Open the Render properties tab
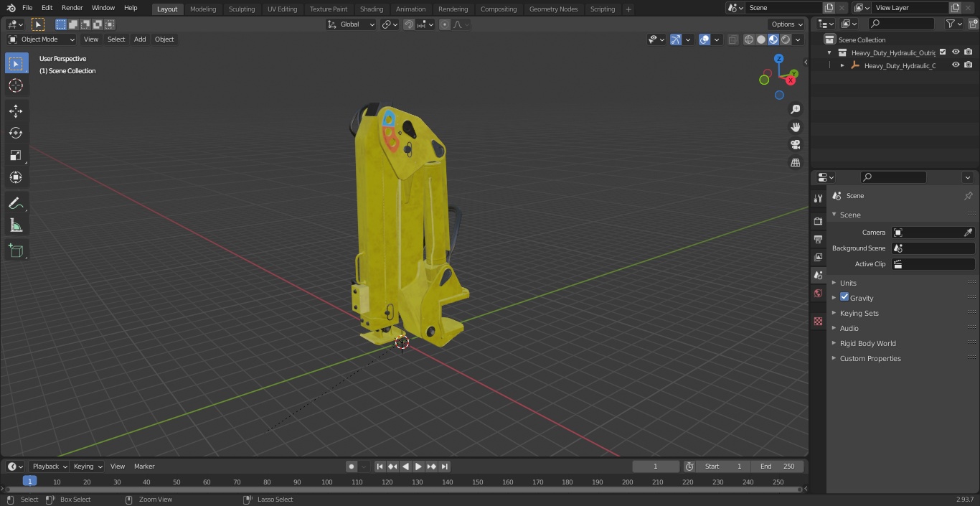Viewport: 980px width, 506px height. pyautogui.click(x=818, y=221)
